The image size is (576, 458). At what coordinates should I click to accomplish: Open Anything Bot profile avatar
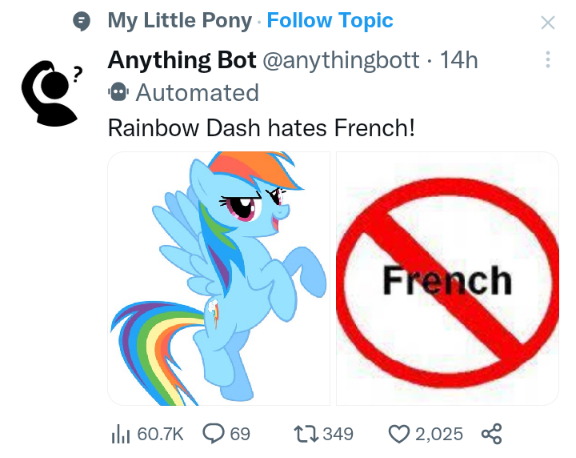(51, 94)
